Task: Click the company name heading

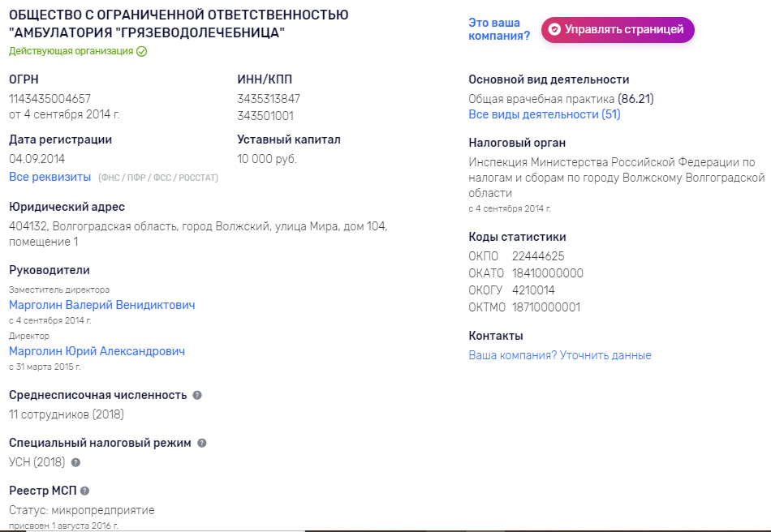Action: pyautogui.click(x=179, y=24)
